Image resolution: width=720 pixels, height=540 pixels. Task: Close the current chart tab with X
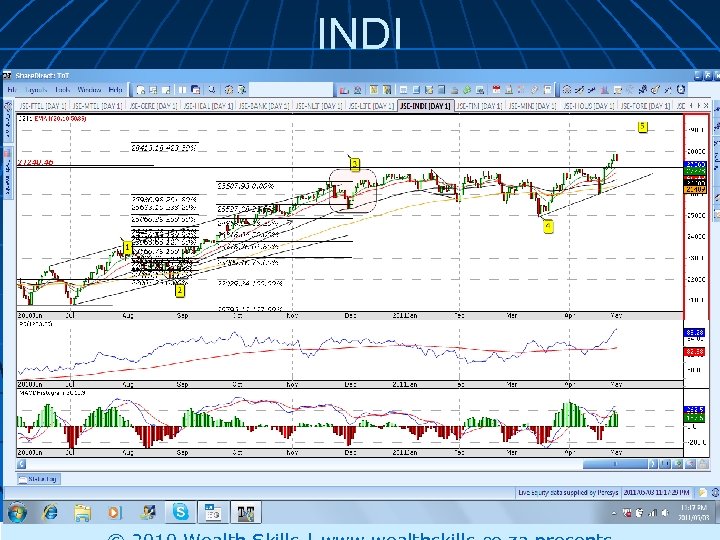click(706, 106)
